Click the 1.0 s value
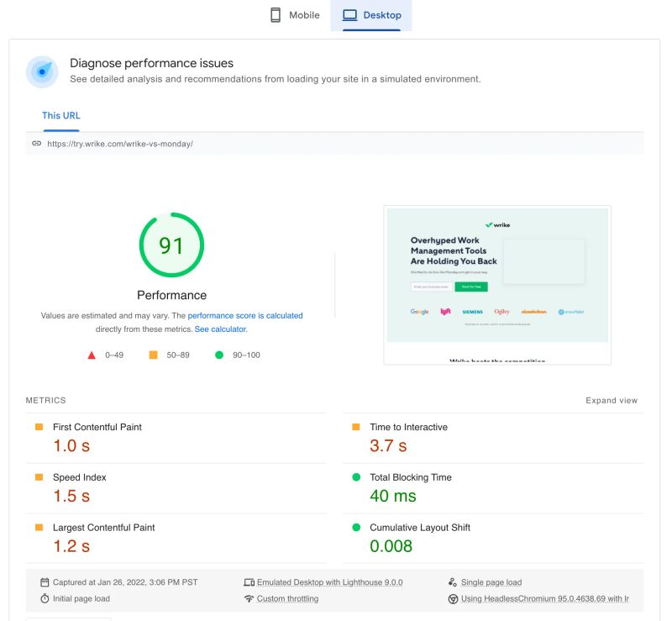The width and height of the screenshot is (672, 621). 71,445
